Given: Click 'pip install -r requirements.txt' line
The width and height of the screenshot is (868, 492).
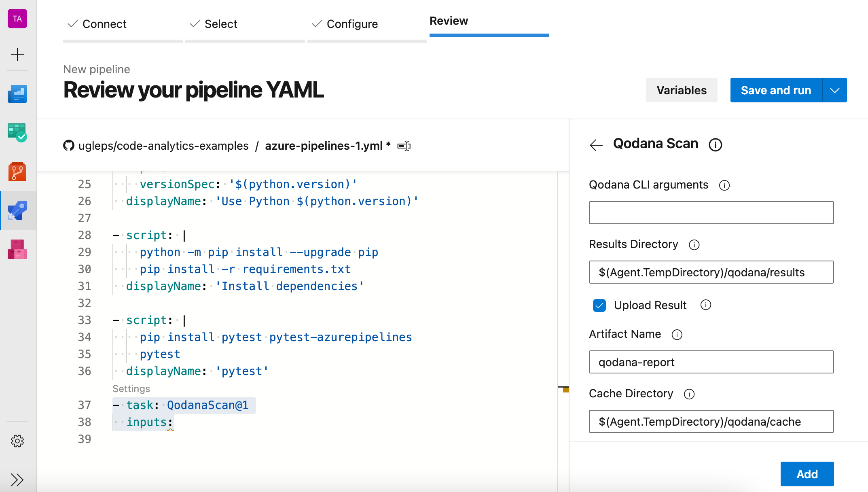Looking at the screenshot, I should click(245, 269).
